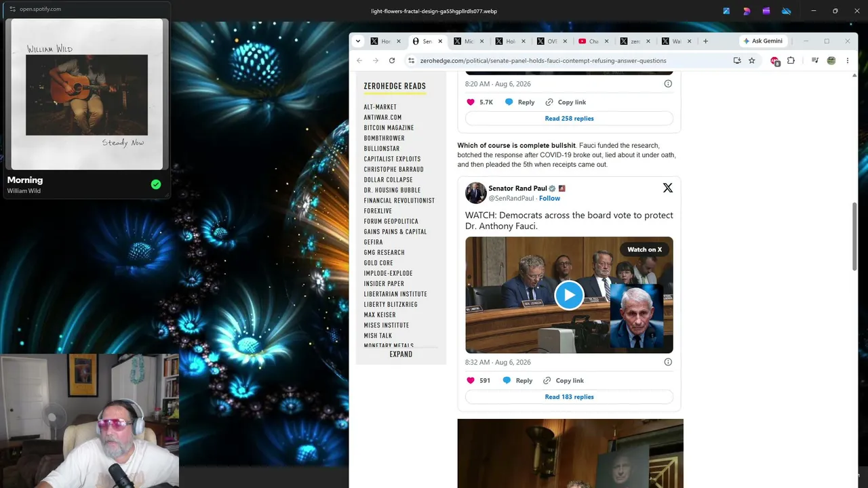
Task: Click the install app icon in address bar
Action: [737, 60]
